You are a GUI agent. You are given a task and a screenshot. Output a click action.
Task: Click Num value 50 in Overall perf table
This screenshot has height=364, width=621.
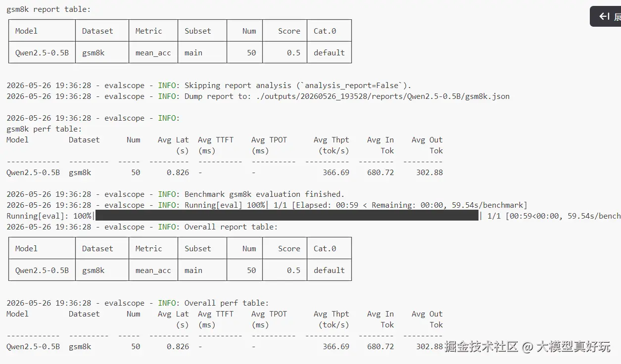click(136, 347)
